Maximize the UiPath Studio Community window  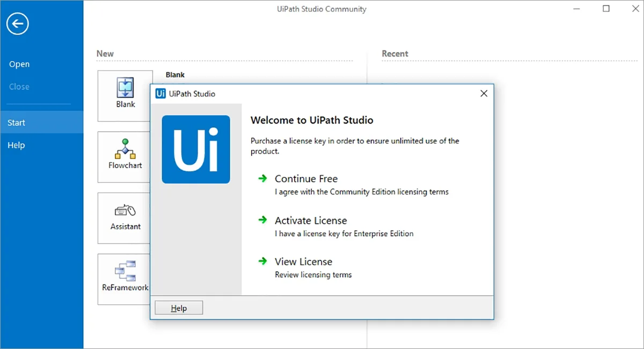tap(606, 9)
